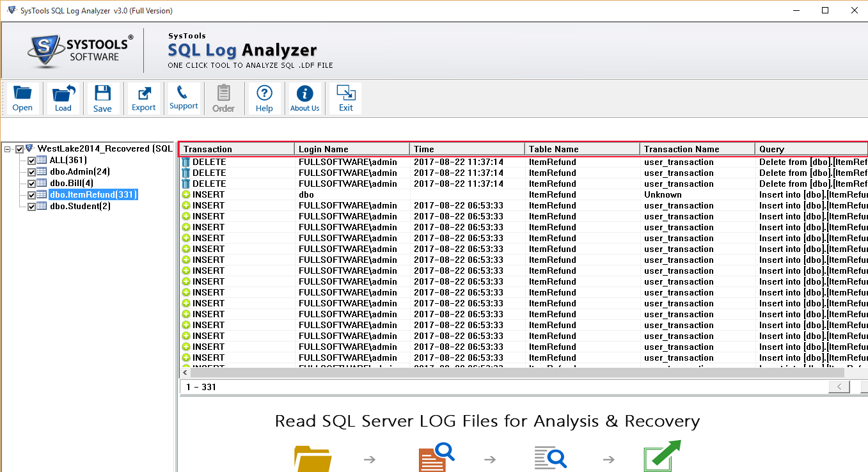Click the Query column header
The height and width of the screenshot is (472, 868).
pyautogui.click(x=811, y=149)
